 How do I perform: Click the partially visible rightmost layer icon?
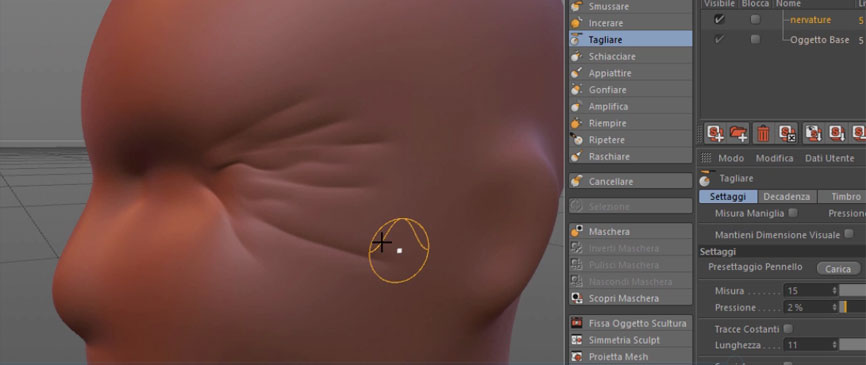859,133
